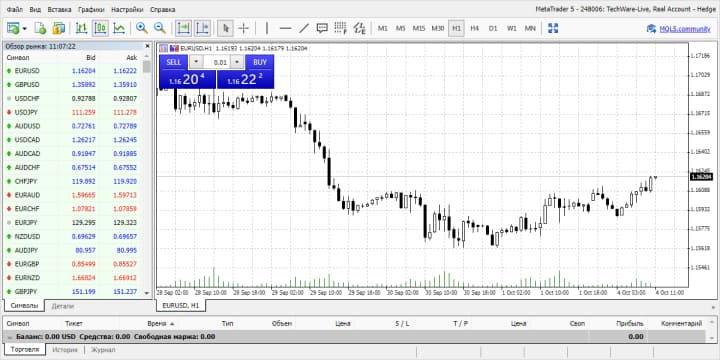Select the crosshair tool
Image resolution: width=720 pixels, height=360 pixels.
point(243,28)
